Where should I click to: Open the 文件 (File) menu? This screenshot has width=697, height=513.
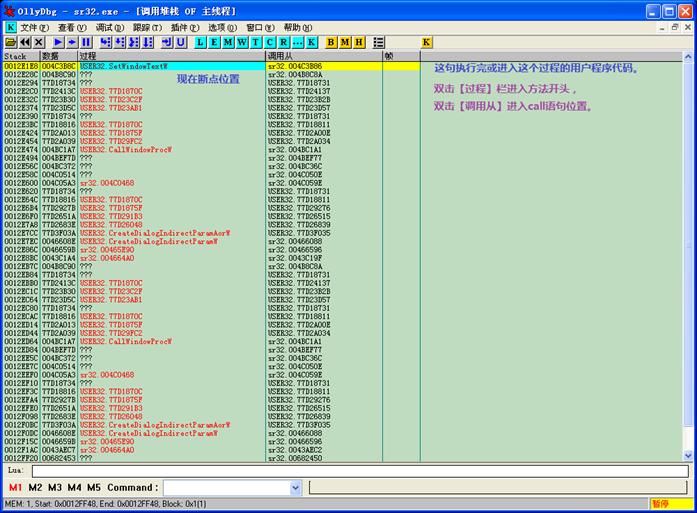[x=35, y=28]
